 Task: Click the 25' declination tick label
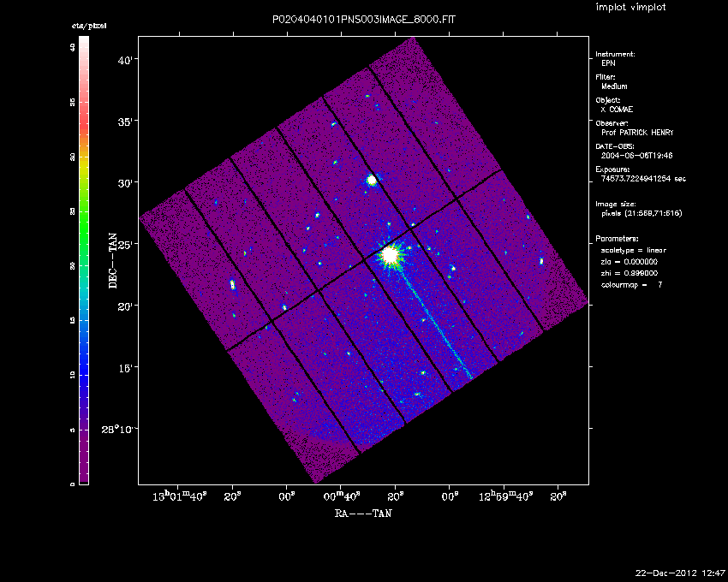tap(126, 244)
